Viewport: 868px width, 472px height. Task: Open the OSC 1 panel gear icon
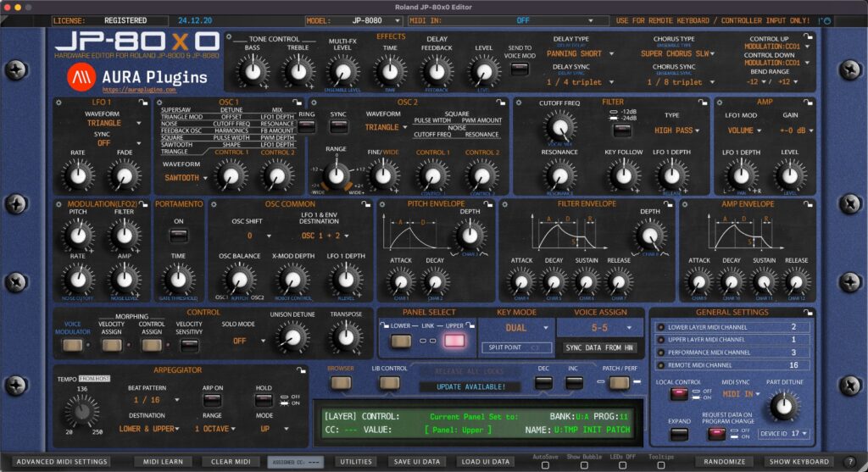[159, 103]
